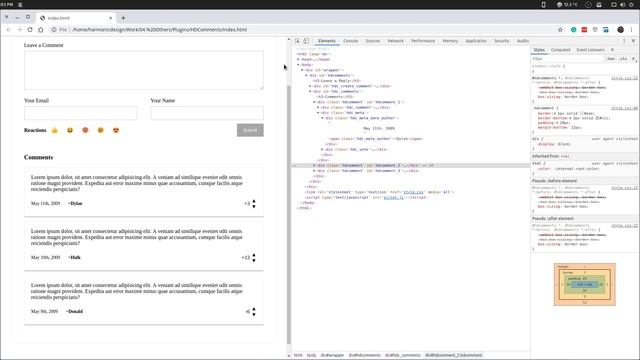Collapse the div id hdcomments node
640x360 pixels.
(x=307, y=76)
